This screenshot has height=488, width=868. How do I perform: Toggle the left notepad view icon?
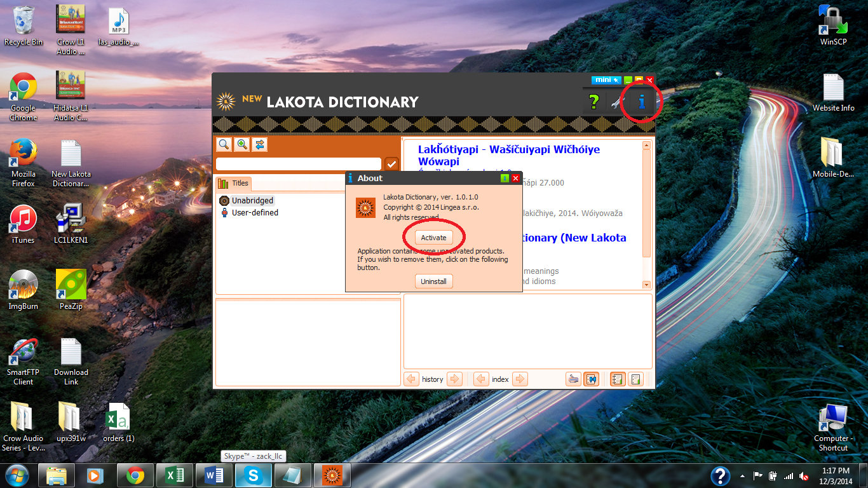pos(617,379)
